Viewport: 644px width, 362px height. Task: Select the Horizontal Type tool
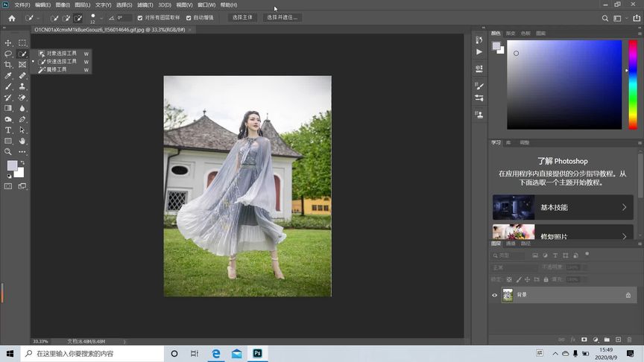8,130
